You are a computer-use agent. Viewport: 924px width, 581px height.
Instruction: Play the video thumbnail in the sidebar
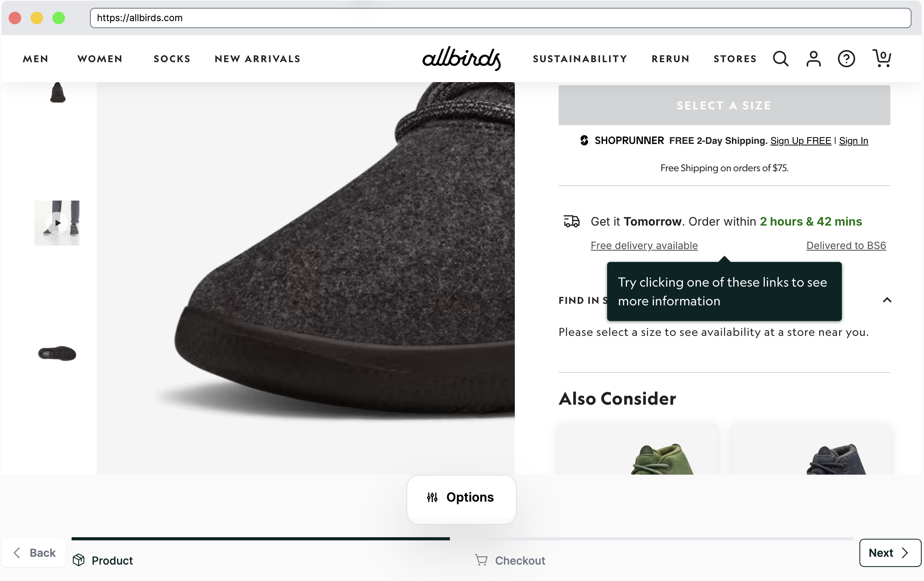[57, 223]
